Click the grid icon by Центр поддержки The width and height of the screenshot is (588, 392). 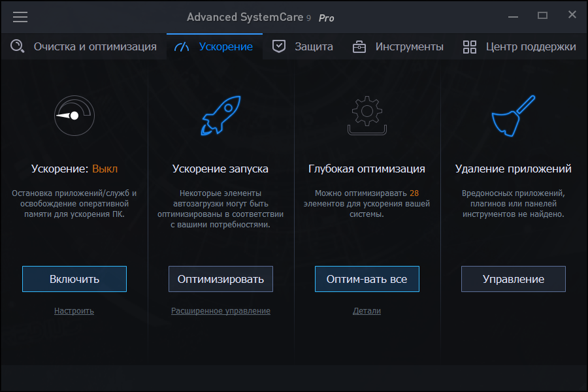pos(470,47)
